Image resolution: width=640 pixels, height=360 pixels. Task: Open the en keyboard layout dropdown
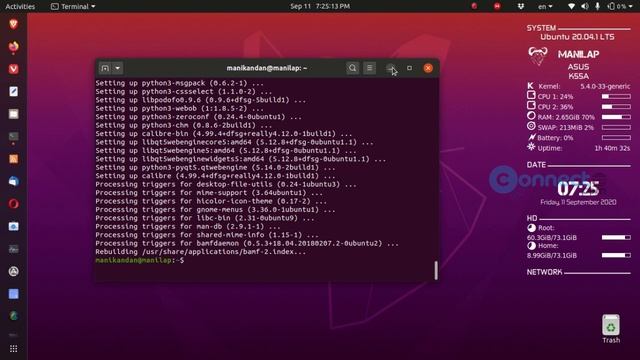544,6
